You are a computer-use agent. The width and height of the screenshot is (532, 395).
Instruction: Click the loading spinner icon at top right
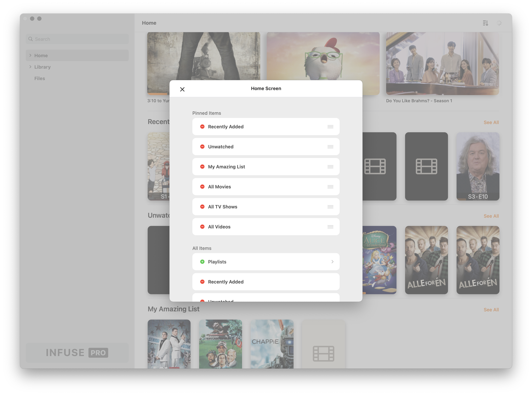tap(499, 23)
